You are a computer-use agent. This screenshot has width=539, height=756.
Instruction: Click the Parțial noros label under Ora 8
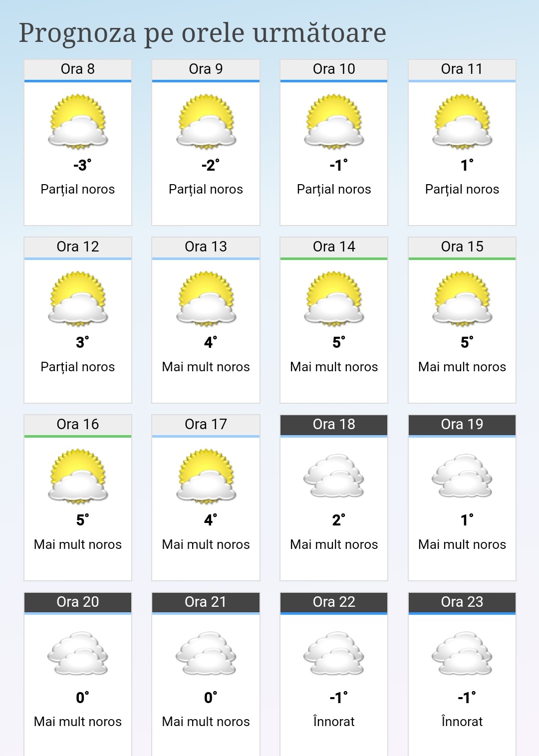coord(77,189)
